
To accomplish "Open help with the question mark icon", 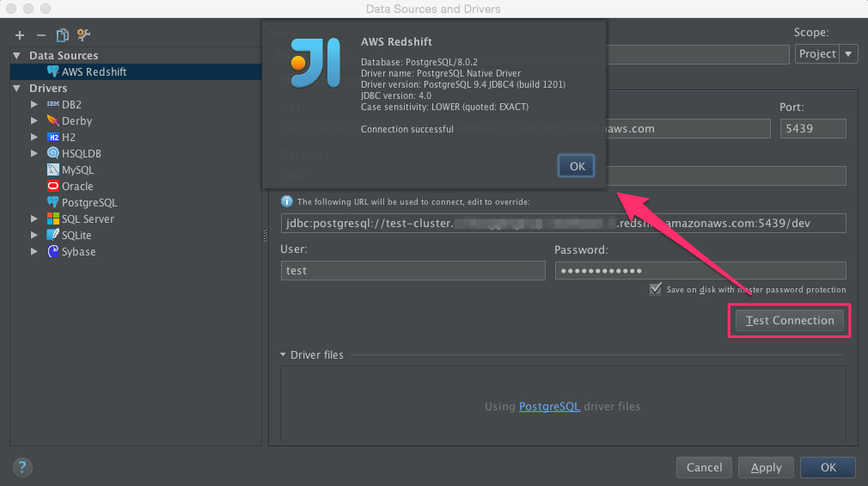I will coord(22,467).
